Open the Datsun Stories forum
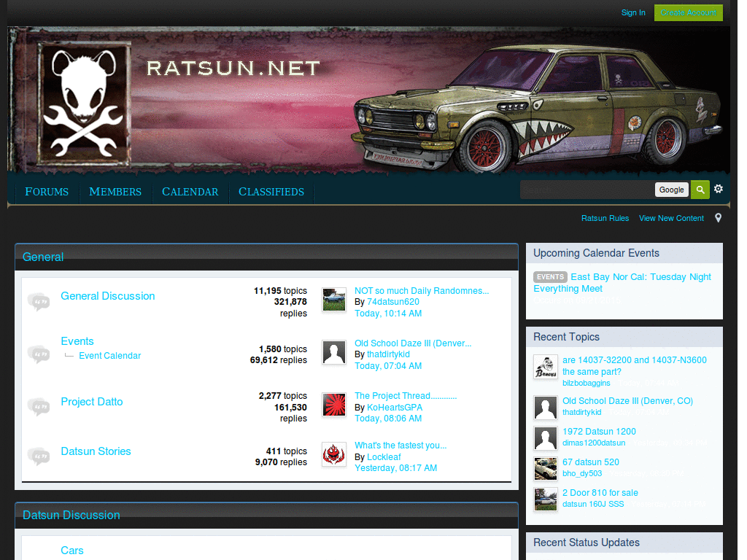 (x=96, y=451)
